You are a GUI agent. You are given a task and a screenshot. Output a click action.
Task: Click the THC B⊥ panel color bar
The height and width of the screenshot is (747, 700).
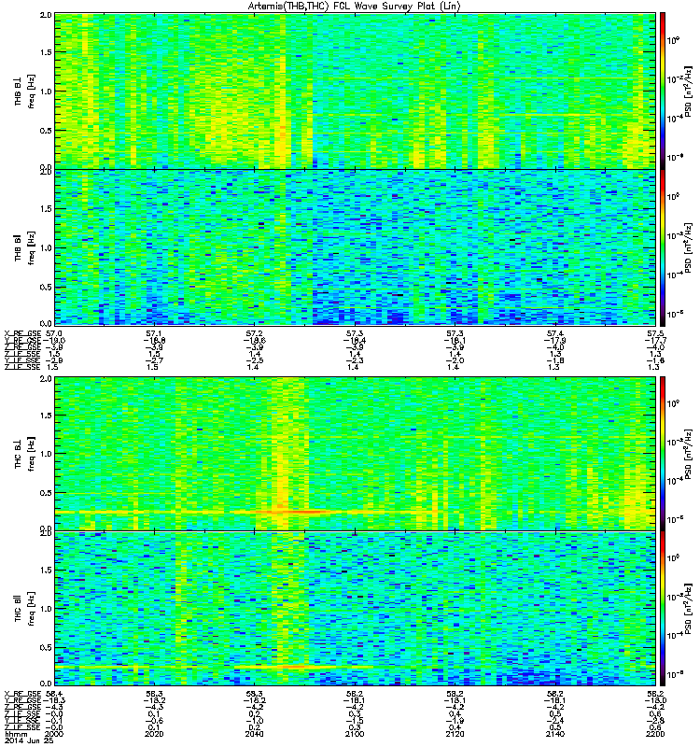(662, 454)
